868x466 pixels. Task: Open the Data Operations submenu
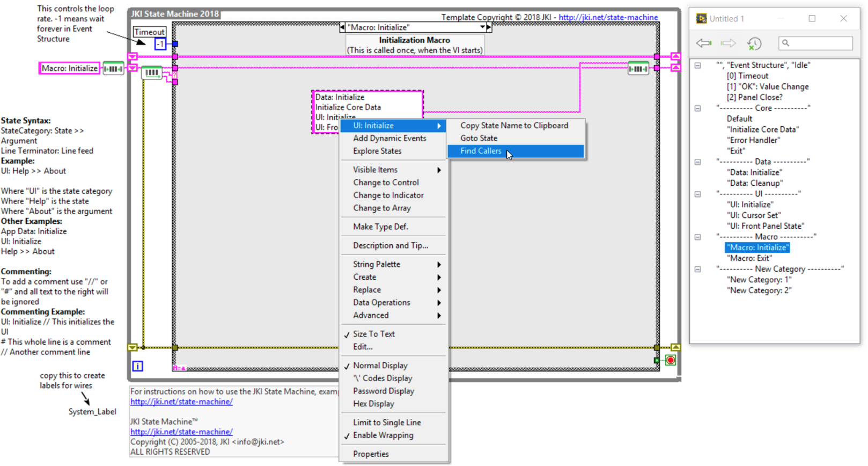394,303
